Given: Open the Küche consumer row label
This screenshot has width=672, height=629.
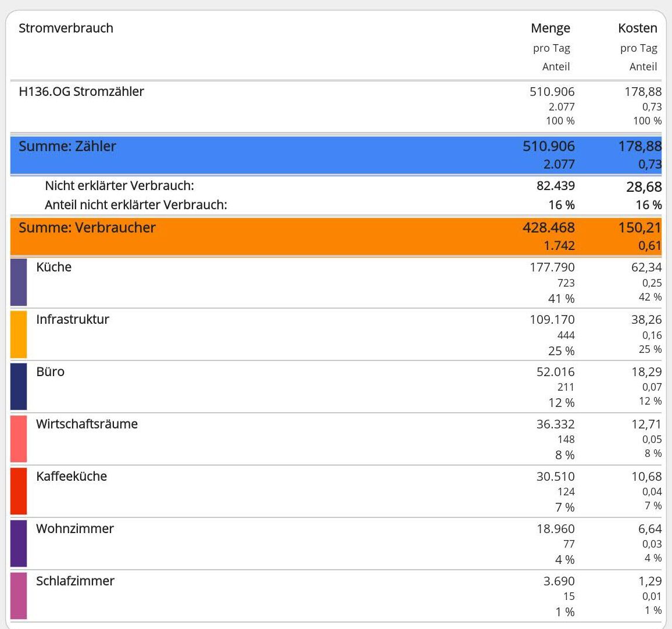Looking at the screenshot, I should point(54,267).
